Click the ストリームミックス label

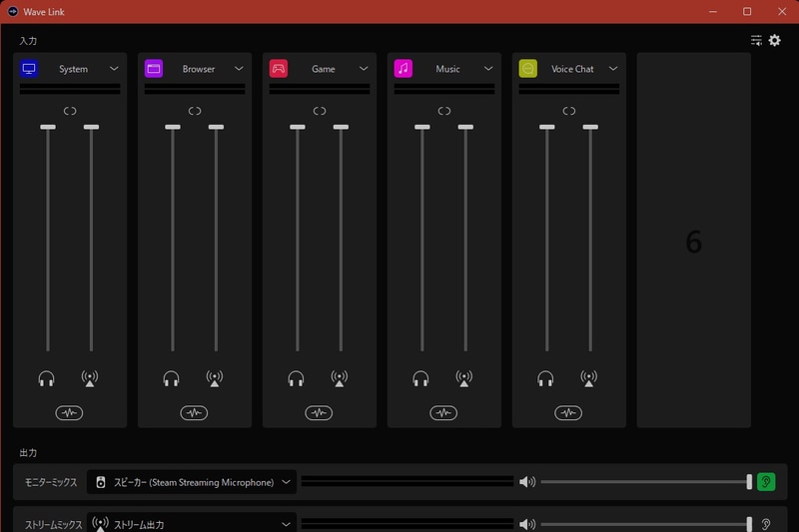point(54,524)
